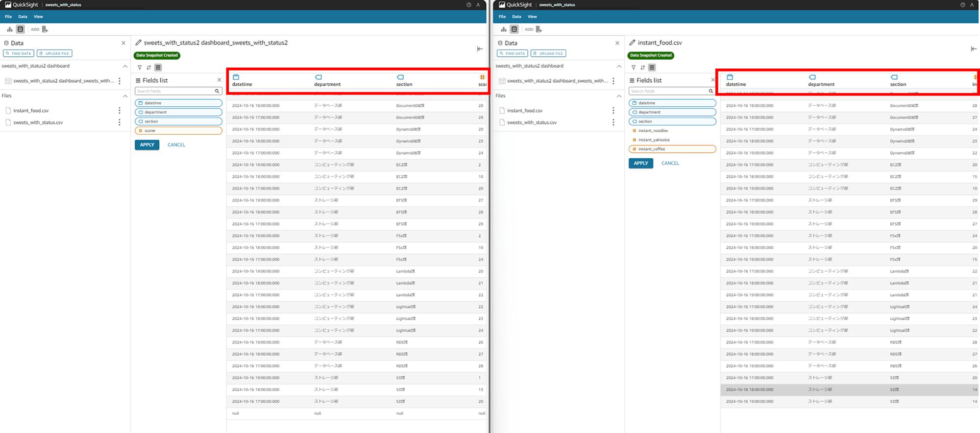Focus the Search fields box in left window
This screenshot has width=980, height=433.
pyautogui.click(x=178, y=91)
